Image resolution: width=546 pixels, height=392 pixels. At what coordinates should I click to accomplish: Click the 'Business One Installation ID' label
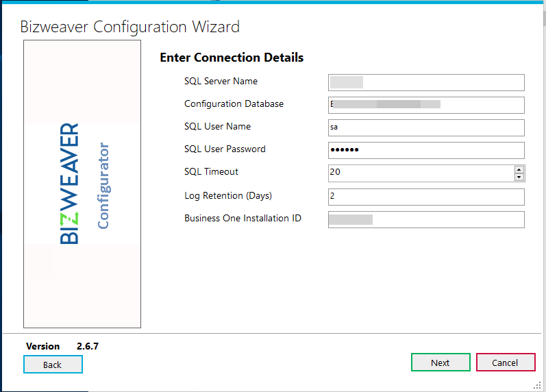click(x=243, y=219)
